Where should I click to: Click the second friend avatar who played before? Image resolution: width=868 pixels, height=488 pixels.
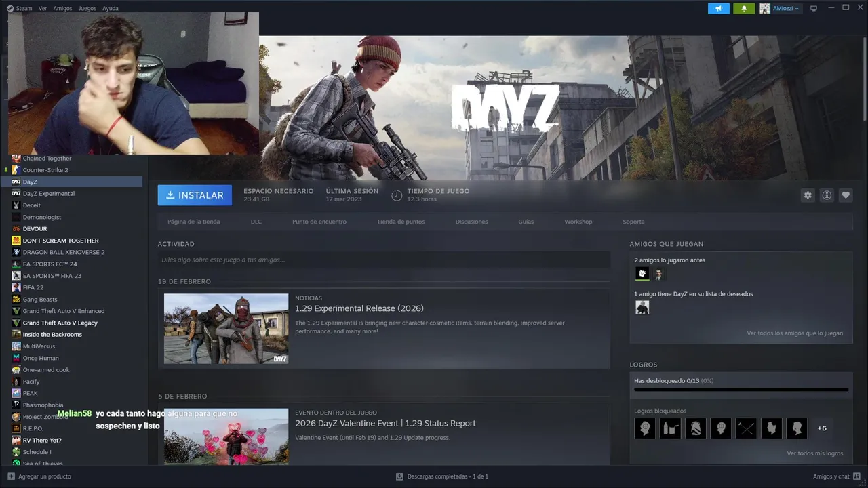pos(658,274)
